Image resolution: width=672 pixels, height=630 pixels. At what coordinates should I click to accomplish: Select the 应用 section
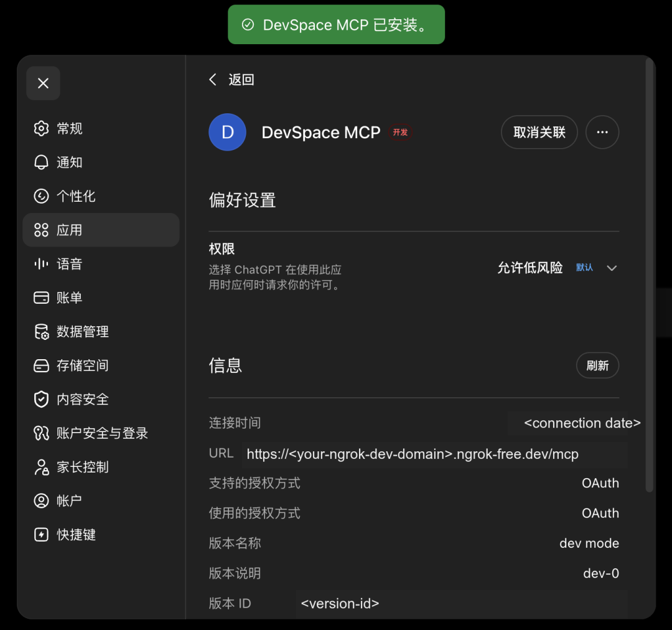coord(101,230)
